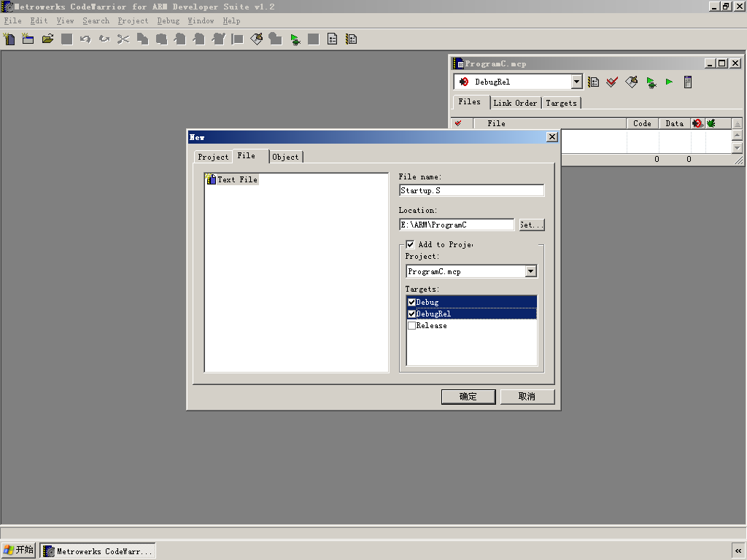Image resolution: width=747 pixels, height=560 pixels.
Task: Switch to the Object tab in New dialog
Action: [x=286, y=157]
